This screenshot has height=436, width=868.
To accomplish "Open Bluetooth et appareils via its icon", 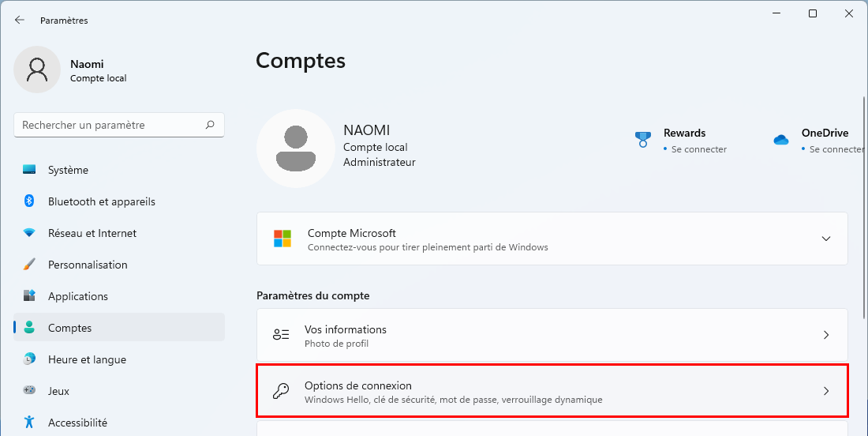I will tap(29, 201).
